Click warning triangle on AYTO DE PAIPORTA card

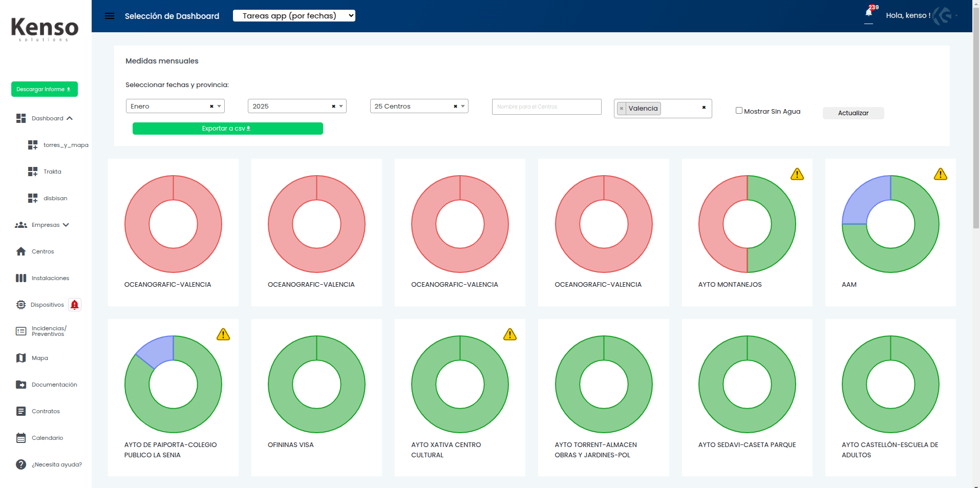point(223,334)
